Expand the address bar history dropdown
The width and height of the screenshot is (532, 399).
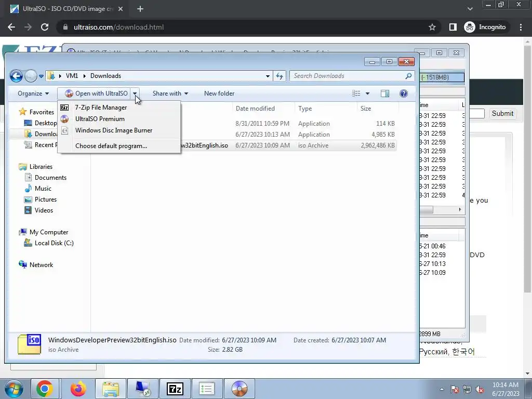(x=268, y=76)
